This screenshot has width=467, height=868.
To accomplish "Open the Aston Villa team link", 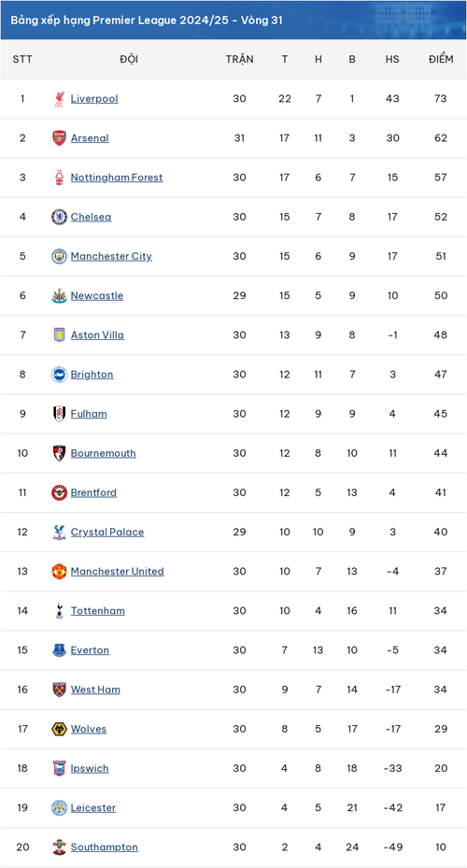I will (97, 334).
